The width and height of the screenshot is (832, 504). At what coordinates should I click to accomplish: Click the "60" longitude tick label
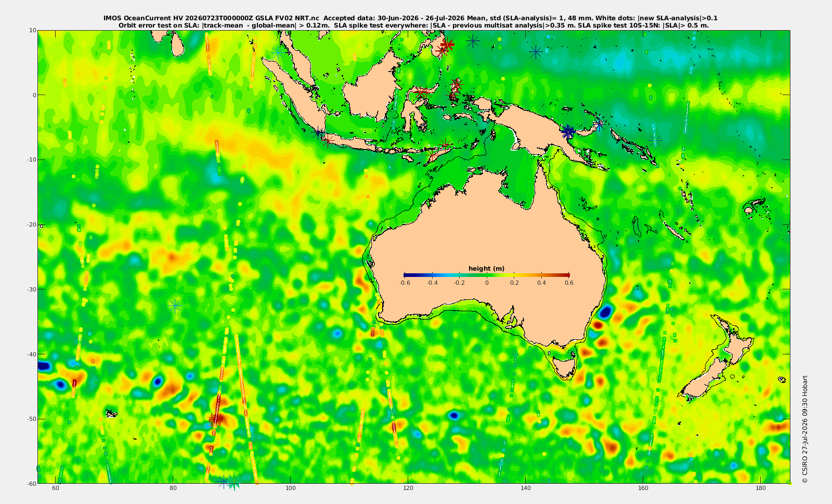pyautogui.click(x=56, y=488)
